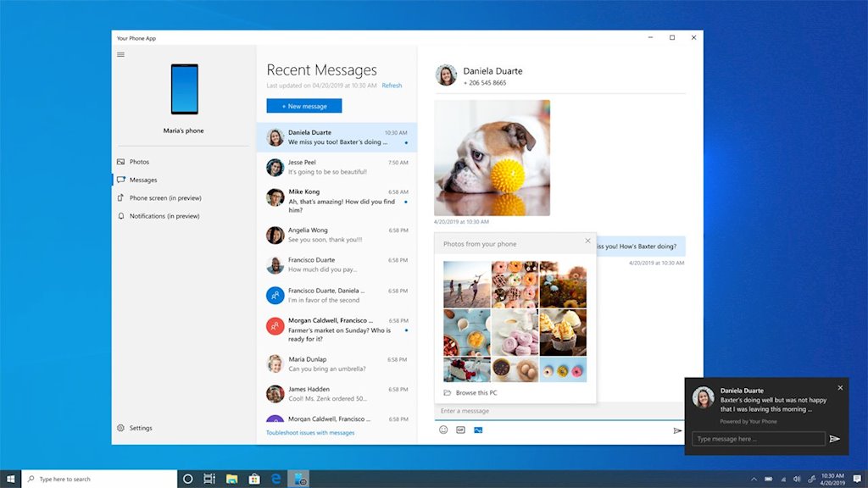The image size is (868, 488).
Task: Open the Microsoft Store taskbar icon
Action: [x=253, y=479]
